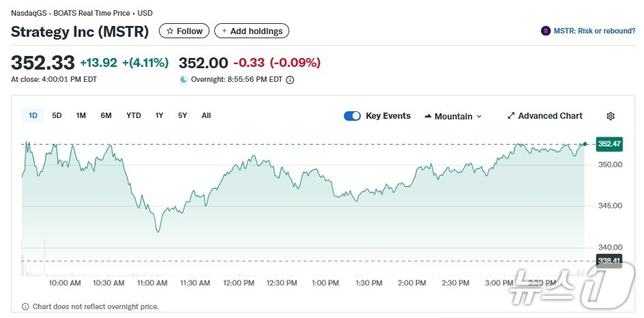Click the Mountain chart type icon
The width and height of the screenshot is (644, 318).
428,117
